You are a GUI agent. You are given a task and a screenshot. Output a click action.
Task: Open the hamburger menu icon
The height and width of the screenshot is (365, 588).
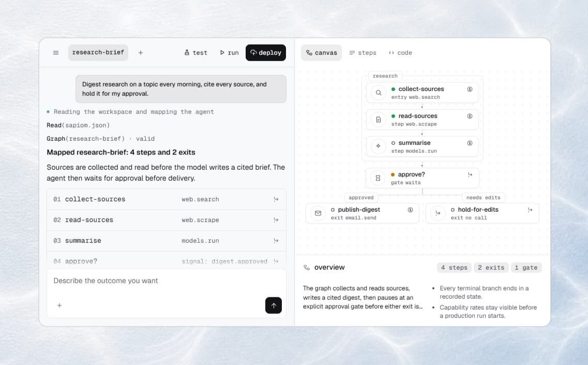pyautogui.click(x=56, y=53)
